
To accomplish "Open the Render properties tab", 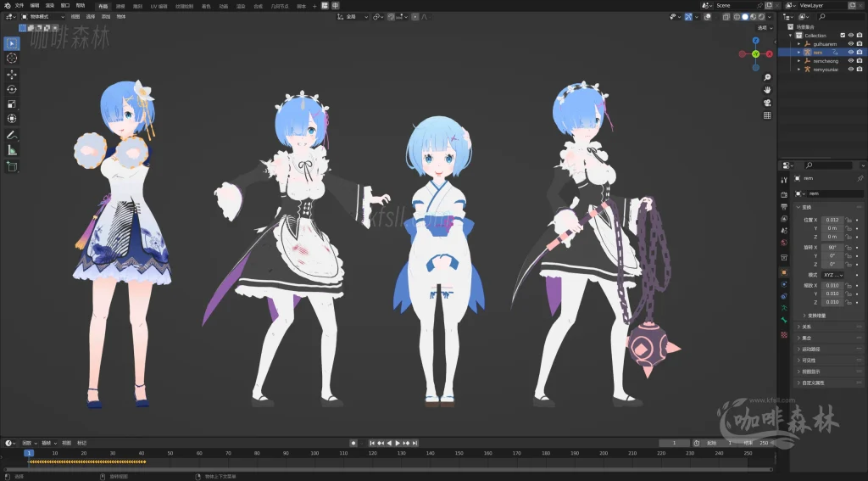I will [x=784, y=194].
